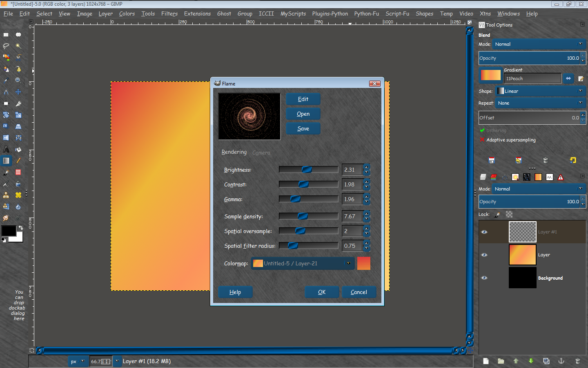Image resolution: width=588 pixels, height=368 pixels.
Task: Toggle lock alpha channel checkerboard
Action: 509,214
